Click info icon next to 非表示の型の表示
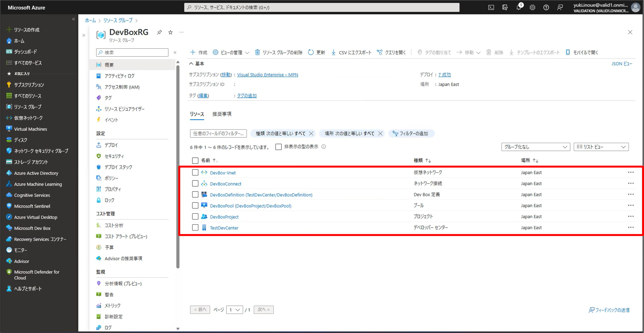The width and height of the screenshot is (644, 333). 323,147
